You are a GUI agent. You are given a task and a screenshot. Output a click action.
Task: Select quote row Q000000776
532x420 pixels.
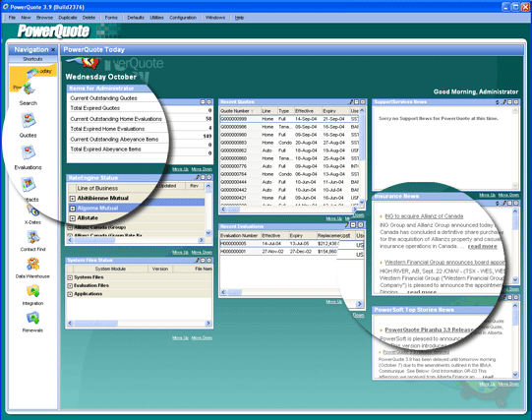(x=289, y=166)
